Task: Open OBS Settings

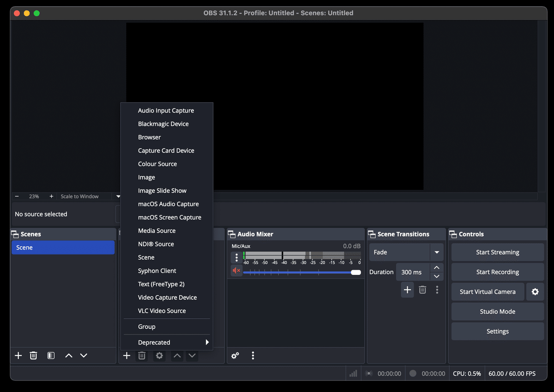Action: pos(497,331)
